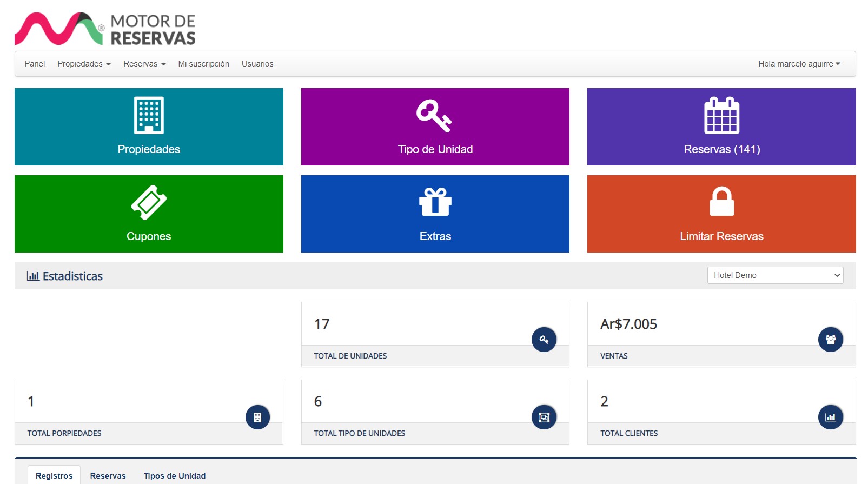Expand the Reservas menu in navbar

click(x=144, y=64)
